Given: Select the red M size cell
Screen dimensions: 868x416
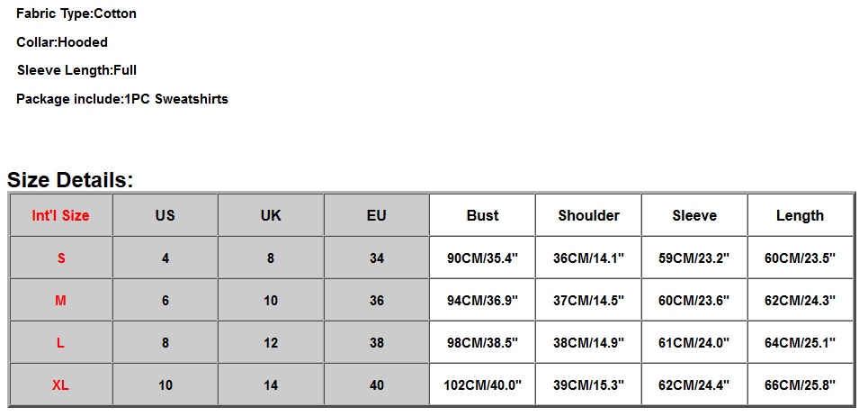Looking at the screenshot, I should (x=61, y=300).
